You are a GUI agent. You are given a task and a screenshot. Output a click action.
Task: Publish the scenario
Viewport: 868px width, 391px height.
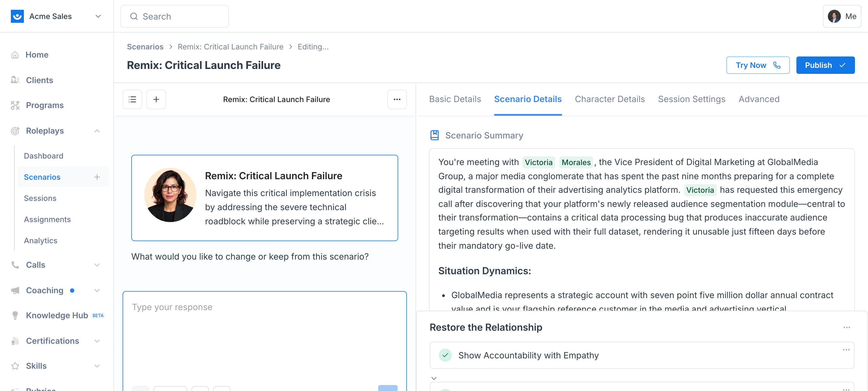coord(825,65)
